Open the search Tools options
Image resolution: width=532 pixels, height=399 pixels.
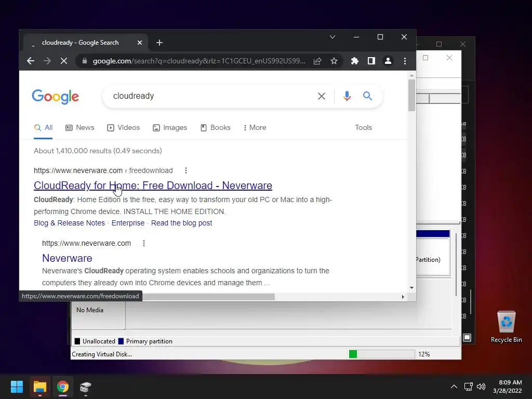coord(363,128)
